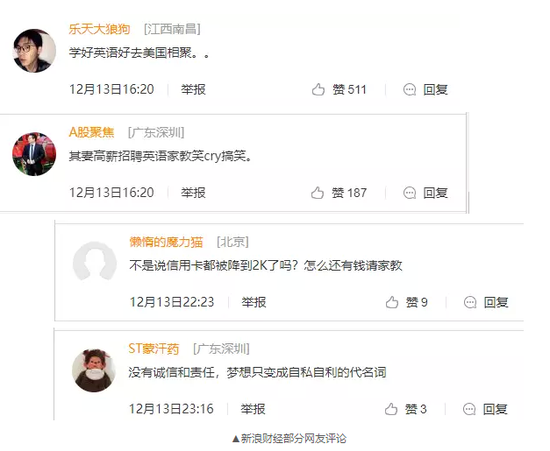This screenshot has height=451, width=550.
Task: Click the thumbs-up icon on A股聚焦's comment
Action: tap(317, 193)
